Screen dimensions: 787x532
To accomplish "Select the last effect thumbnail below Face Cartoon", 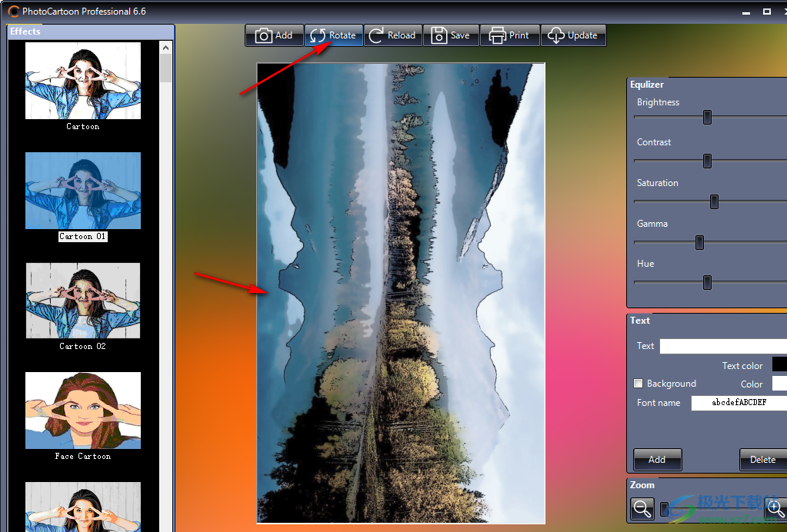I will coord(83,507).
